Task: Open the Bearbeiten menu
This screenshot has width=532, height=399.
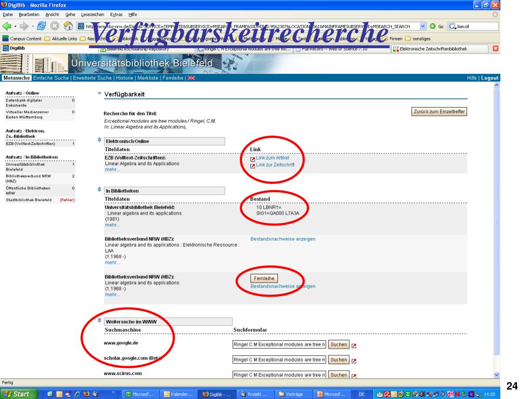Action: (x=29, y=15)
